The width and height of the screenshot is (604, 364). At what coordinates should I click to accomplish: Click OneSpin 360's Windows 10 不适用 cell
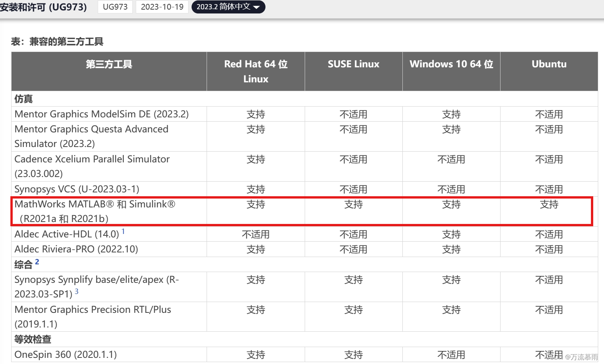[451, 354]
